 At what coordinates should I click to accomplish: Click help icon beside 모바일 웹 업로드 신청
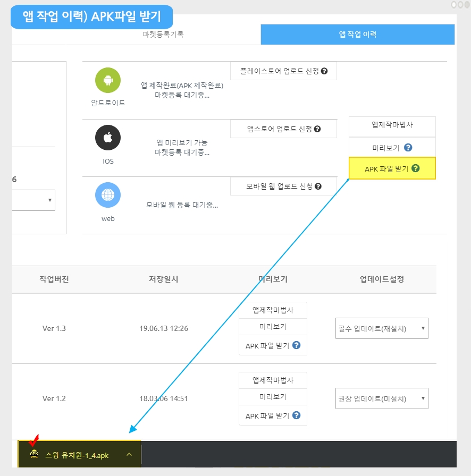click(x=318, y=186)
